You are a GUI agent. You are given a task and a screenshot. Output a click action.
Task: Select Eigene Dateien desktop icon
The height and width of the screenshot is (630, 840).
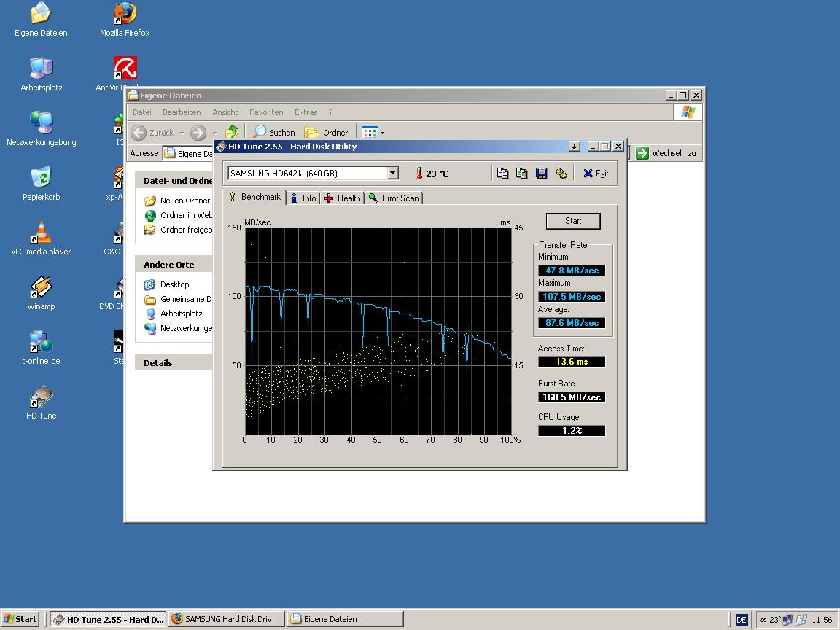point(41,20)
